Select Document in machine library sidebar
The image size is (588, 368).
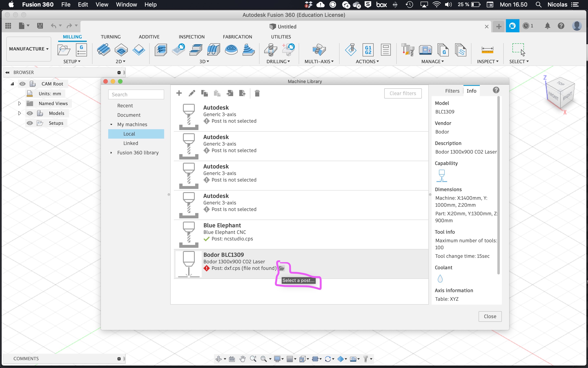point(129,115)
